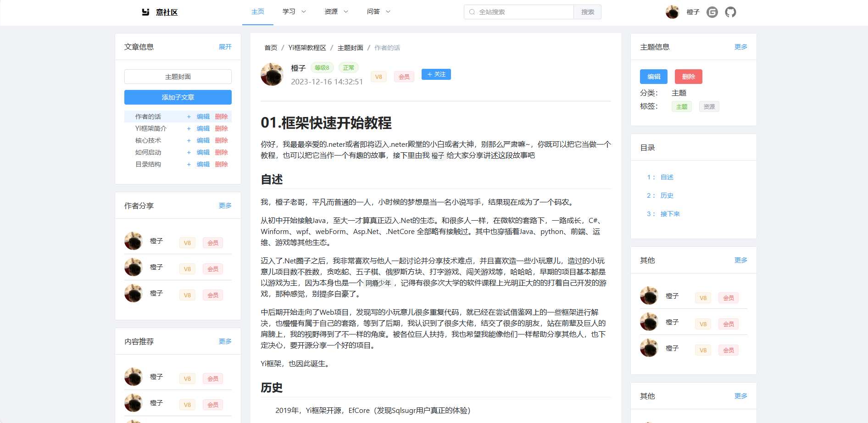868x423 pixels.
Task: Open the Gitee icon link in header
Action: click(x=712, y=12)
